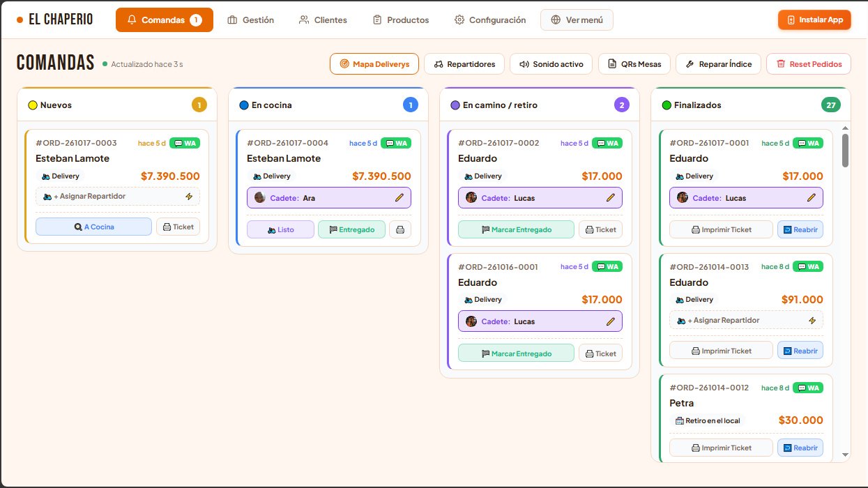Imprimir Ticket for order ORD-261014-0012
Screen dimensions: 868x488
721,448
